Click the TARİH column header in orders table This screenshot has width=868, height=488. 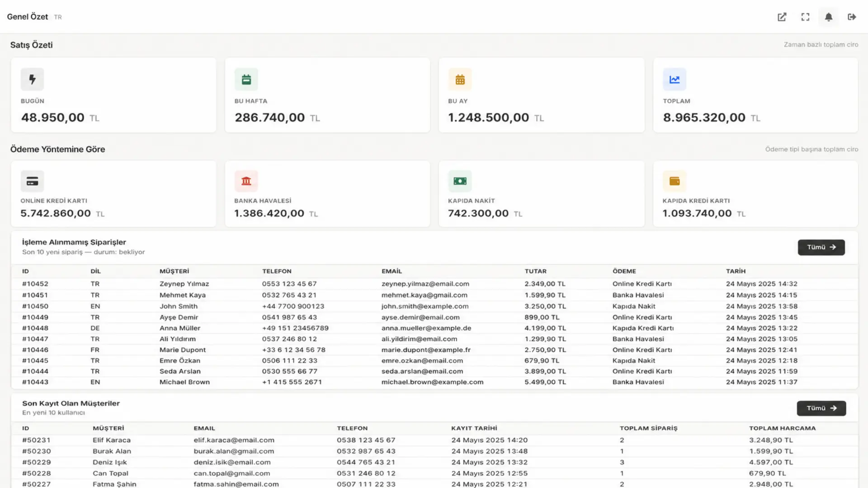pyautogui.click(x=736, y=271)
